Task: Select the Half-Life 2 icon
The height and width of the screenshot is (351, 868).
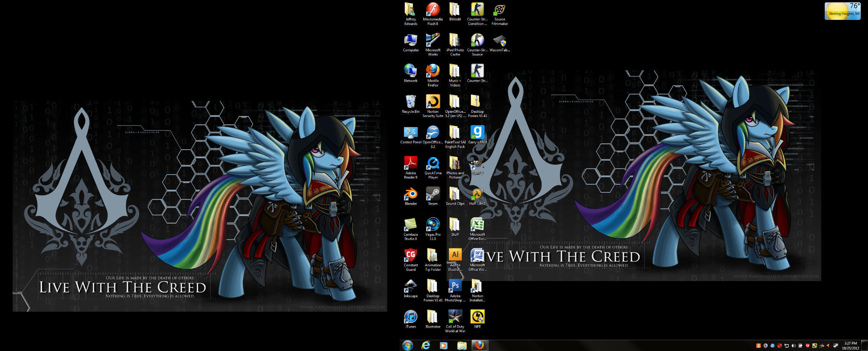Action: point(477,197)
